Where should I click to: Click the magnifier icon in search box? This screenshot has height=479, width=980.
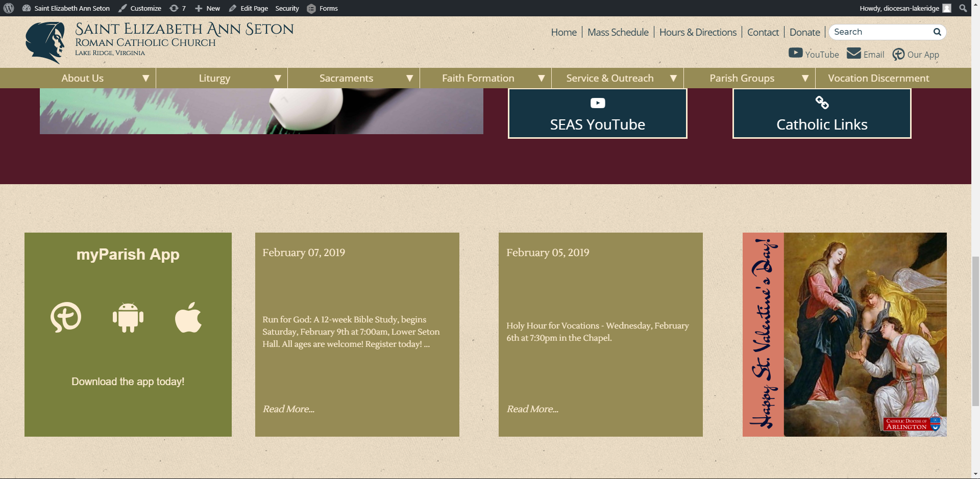tap(937, 32)
